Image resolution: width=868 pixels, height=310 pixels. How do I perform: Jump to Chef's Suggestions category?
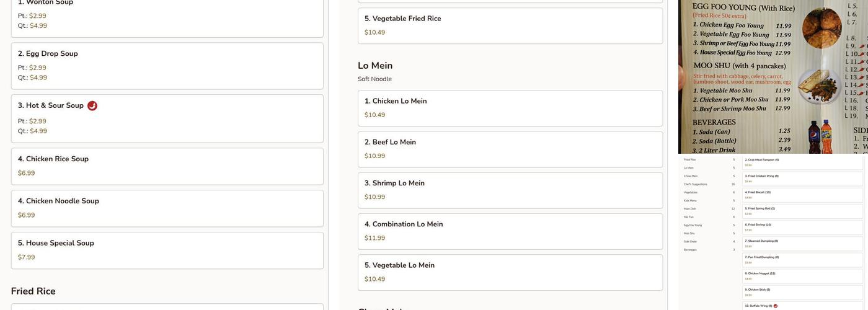695,184
